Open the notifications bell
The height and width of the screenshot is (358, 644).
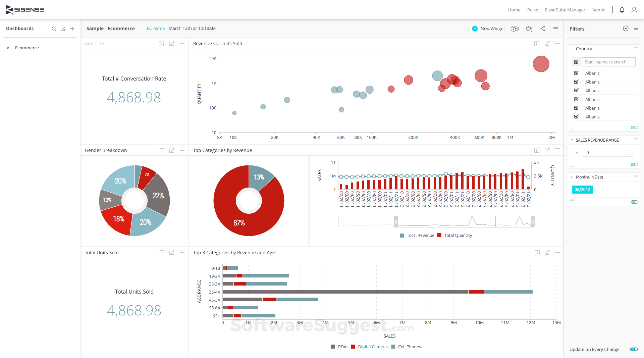coord(622,10)
